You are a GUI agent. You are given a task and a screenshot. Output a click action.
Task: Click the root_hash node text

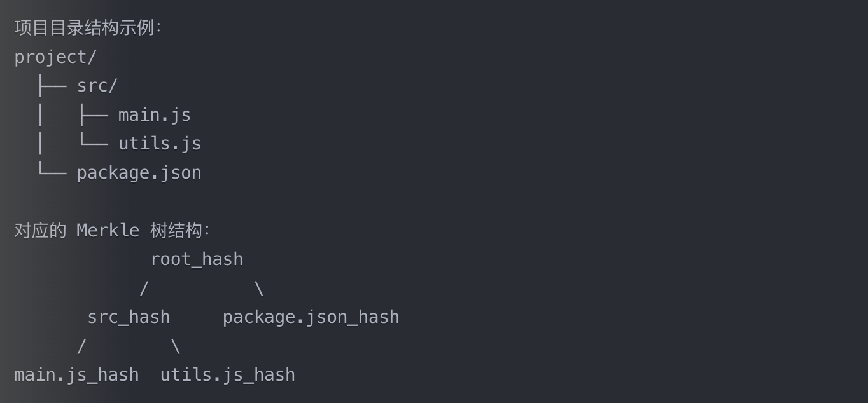click(197, 259)
